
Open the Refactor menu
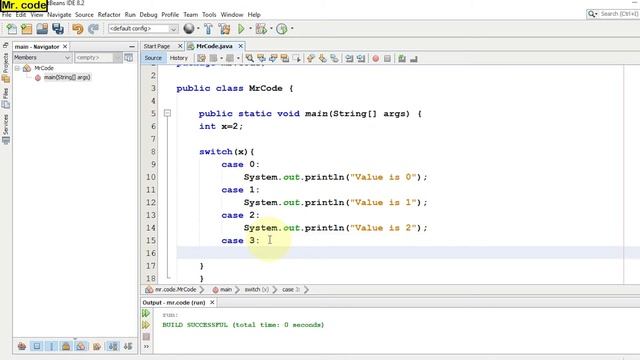coord(109,14)
